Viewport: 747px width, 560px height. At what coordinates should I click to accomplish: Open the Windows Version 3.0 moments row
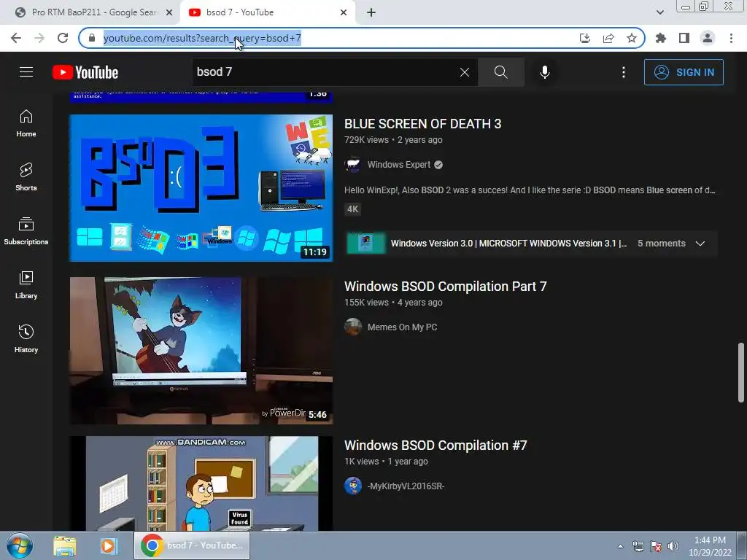click(531, 244)
